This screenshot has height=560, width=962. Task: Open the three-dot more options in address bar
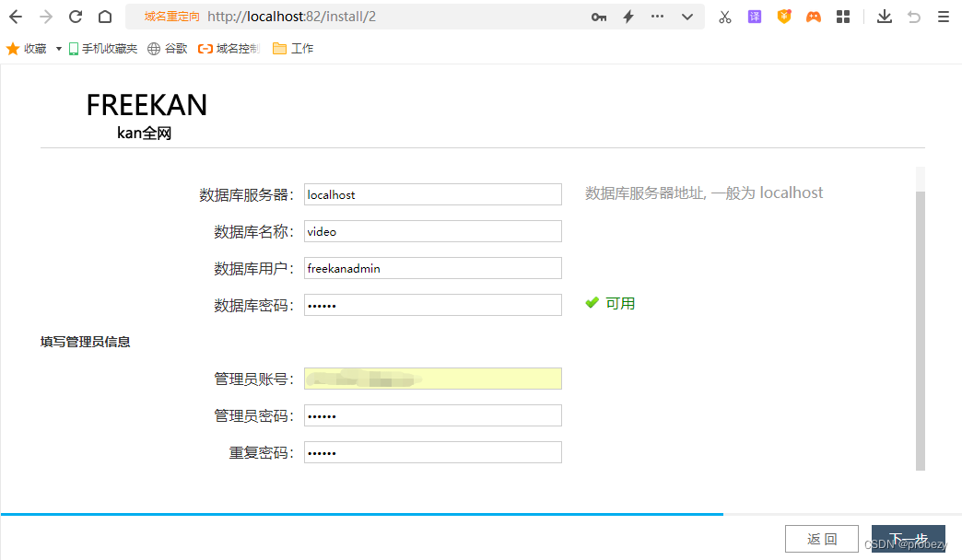657,17
